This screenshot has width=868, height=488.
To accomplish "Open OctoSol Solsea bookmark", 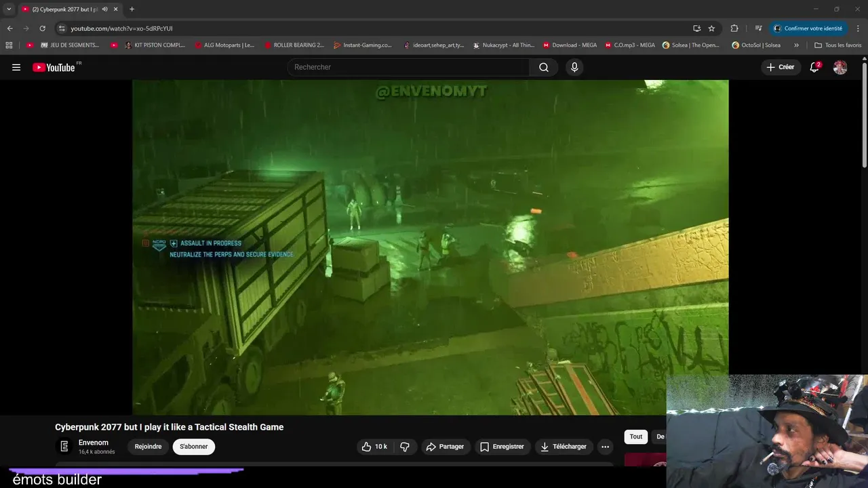I will point(756,45).
